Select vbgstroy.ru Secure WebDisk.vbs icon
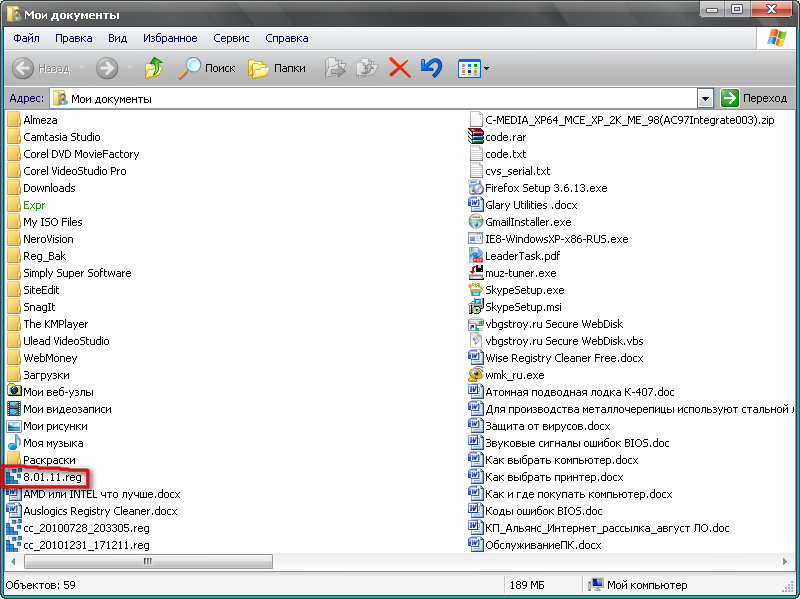The image size is (800, 599). tap(476, 340)
